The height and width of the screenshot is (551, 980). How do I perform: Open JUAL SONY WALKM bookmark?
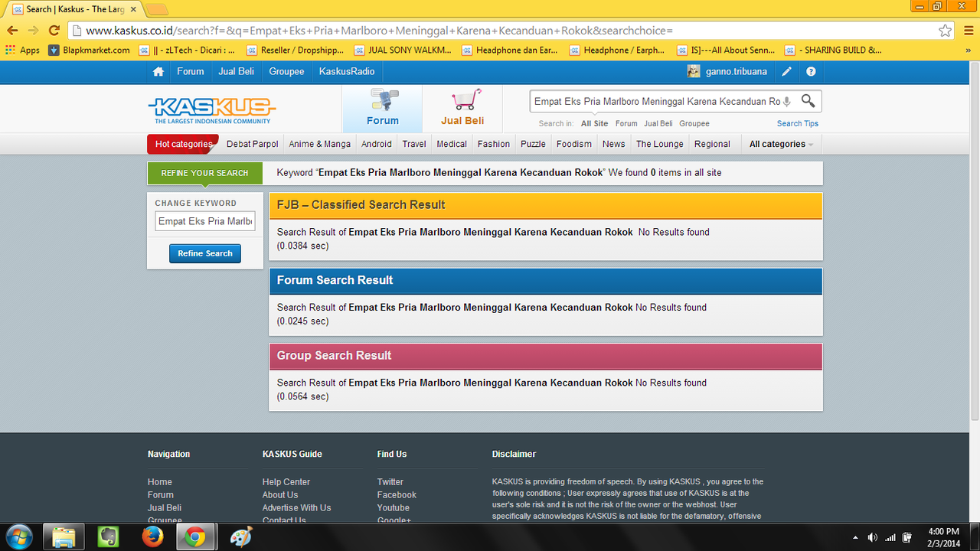click(x=403, y=50)
